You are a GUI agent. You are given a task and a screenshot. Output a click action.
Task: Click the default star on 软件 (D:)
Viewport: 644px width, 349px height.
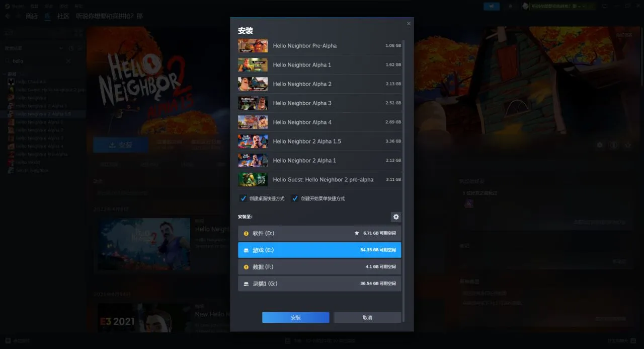357,233
